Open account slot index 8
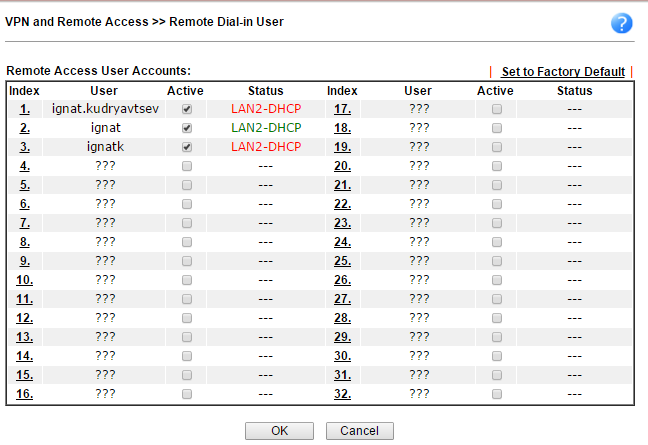Image resolution: width=648 pixels, height=445 pixels. coord(24,242)
